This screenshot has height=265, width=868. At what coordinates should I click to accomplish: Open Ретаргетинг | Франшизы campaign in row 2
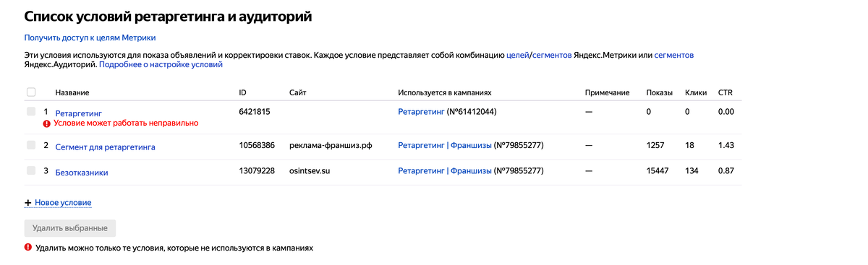point(445,146)
